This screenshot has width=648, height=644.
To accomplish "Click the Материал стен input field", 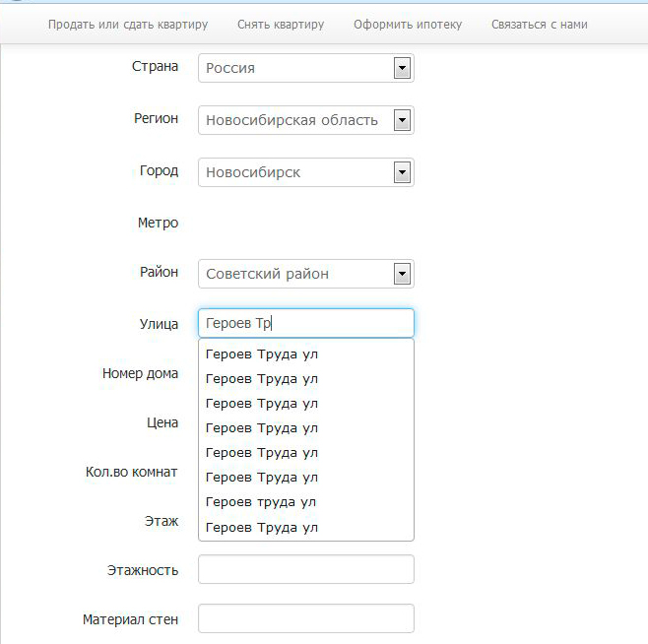I will 306,618.
